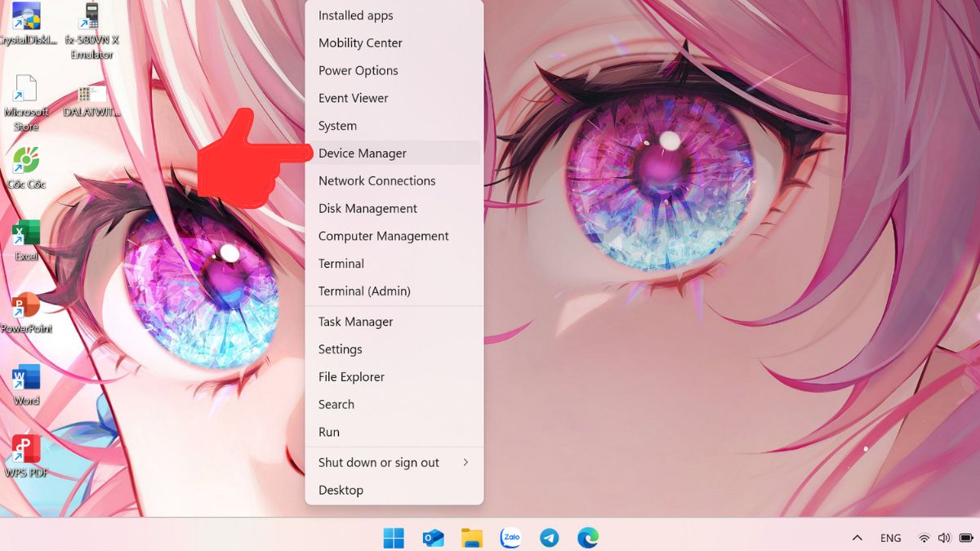Click the Windows Start button
The width and height of the screenshot is (980, 551).
click(x=394, y=538)
